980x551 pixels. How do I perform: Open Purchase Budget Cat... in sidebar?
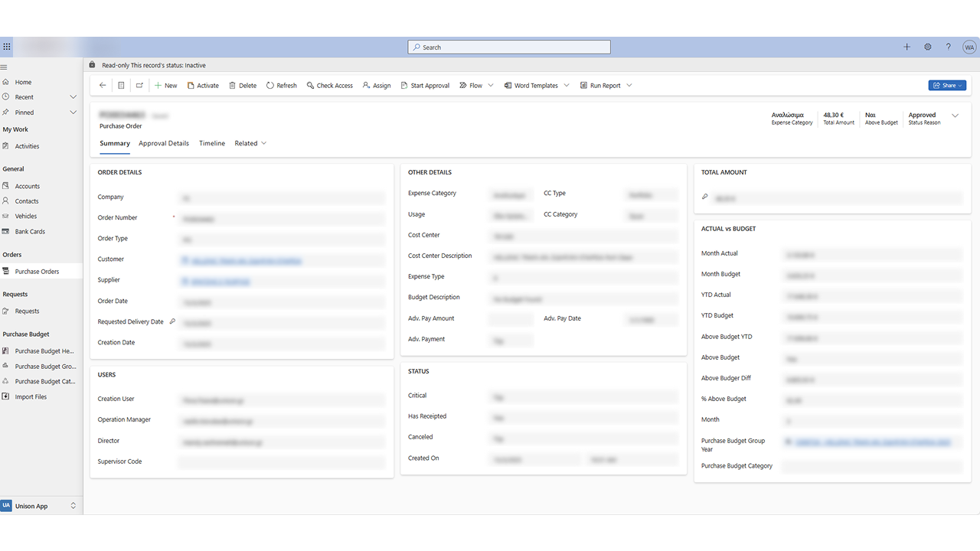(x=44, y=381)
